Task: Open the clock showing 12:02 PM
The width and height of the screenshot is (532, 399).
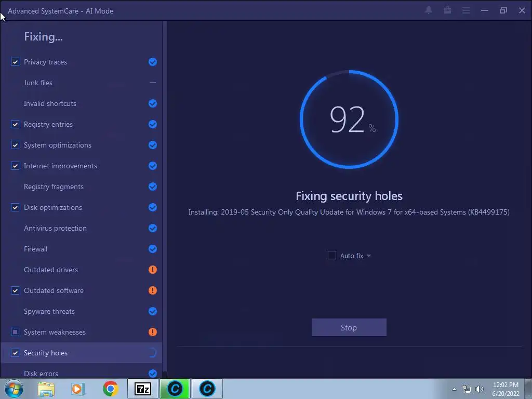Action: 506,389
